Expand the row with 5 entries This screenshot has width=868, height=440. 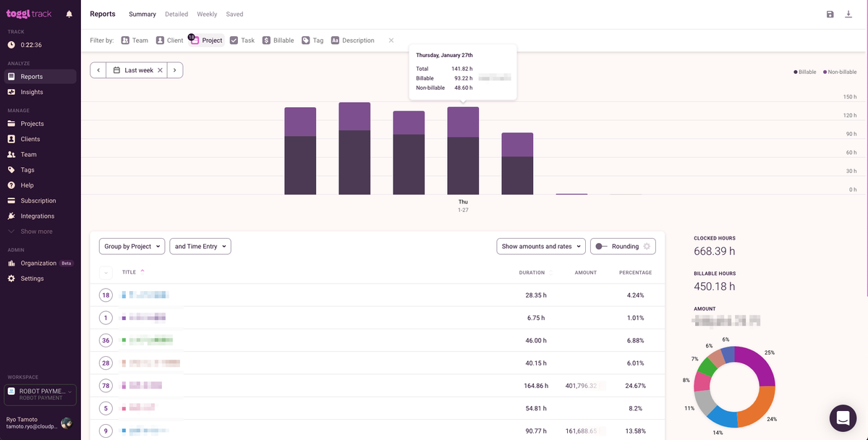click(106, 408)
